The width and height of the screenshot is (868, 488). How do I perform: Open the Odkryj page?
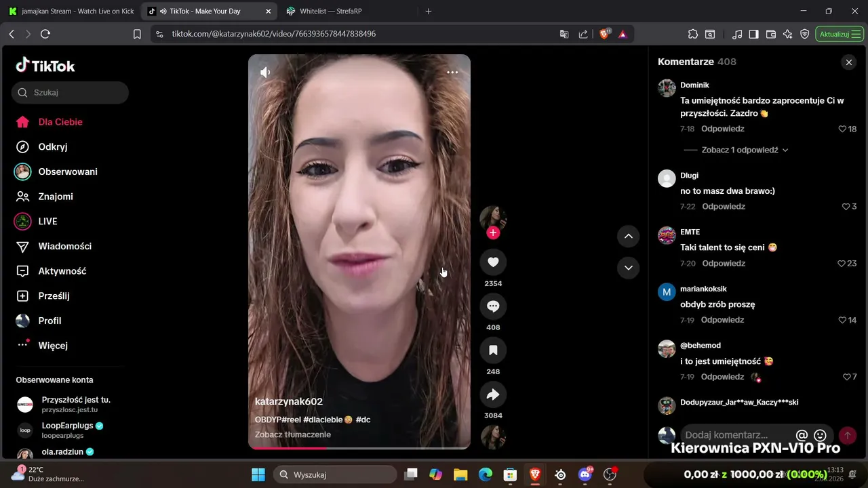point(42,146)
